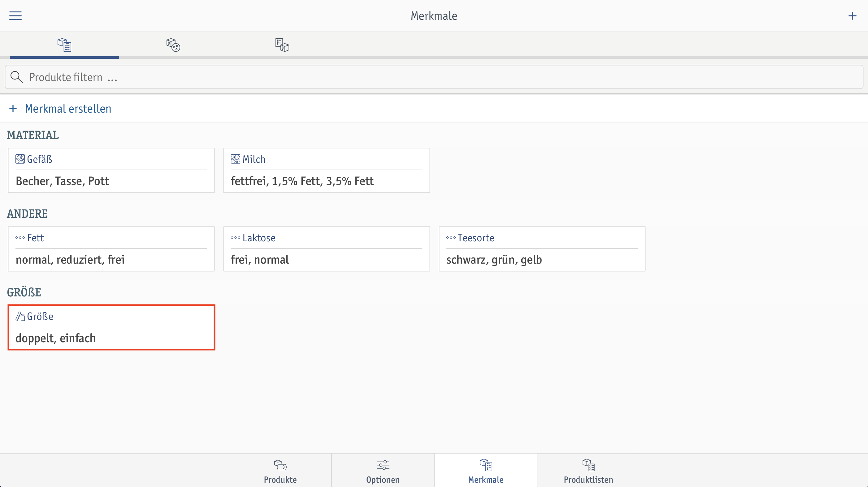Image resolution: width=868 pixels, height=487 pixels.
Task: Click the material icon next to Milch
Action: [x=235, y=159]
